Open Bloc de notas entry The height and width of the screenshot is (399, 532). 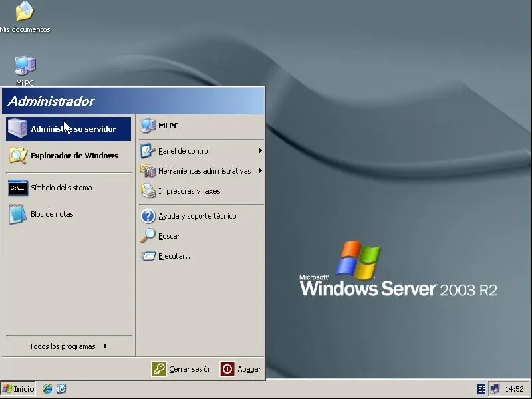[68, 214]
